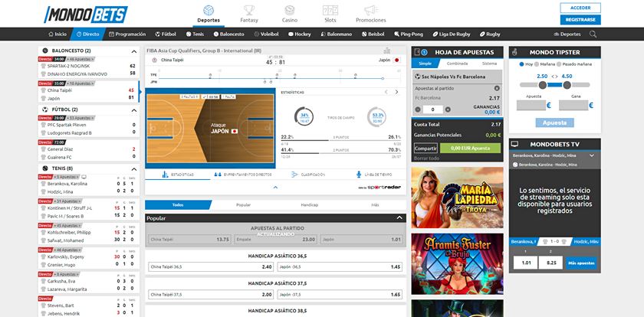Collapse the Tenis (8) section
The image size is (644, 317).
134,169
